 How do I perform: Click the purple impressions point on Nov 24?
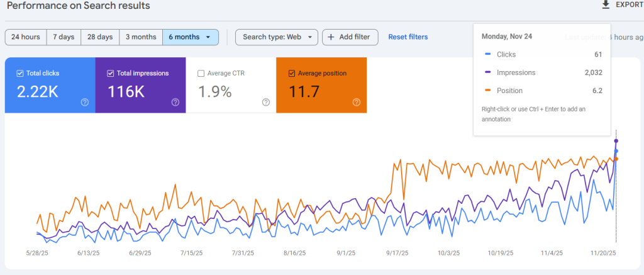click(x=616, y=141)
